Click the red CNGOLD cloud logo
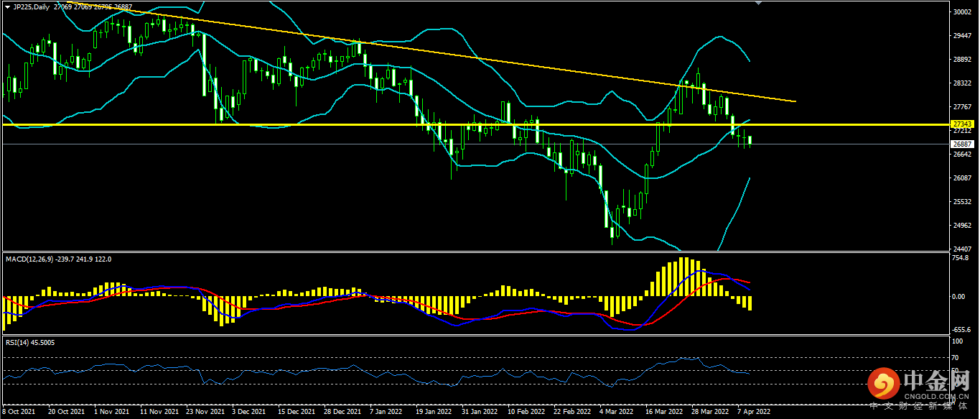980x419 pixels. coord(883,385)
